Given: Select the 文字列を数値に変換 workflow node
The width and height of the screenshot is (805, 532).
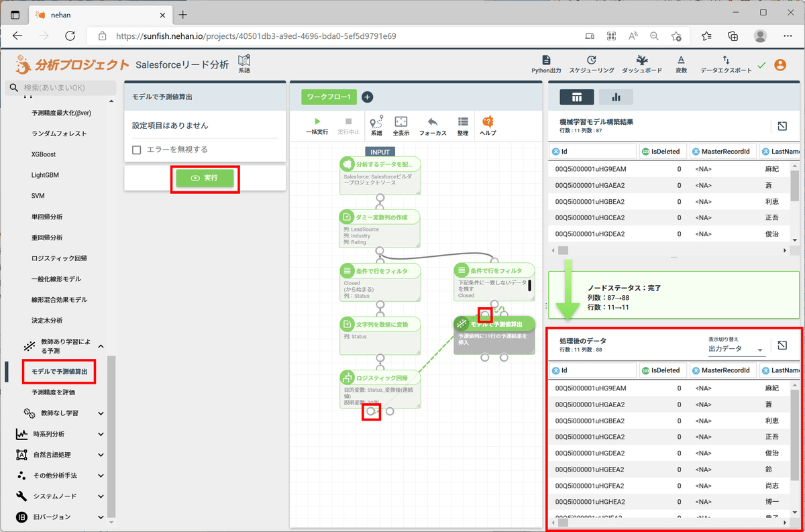Looking at the screenshot, I should pos(380,334).
